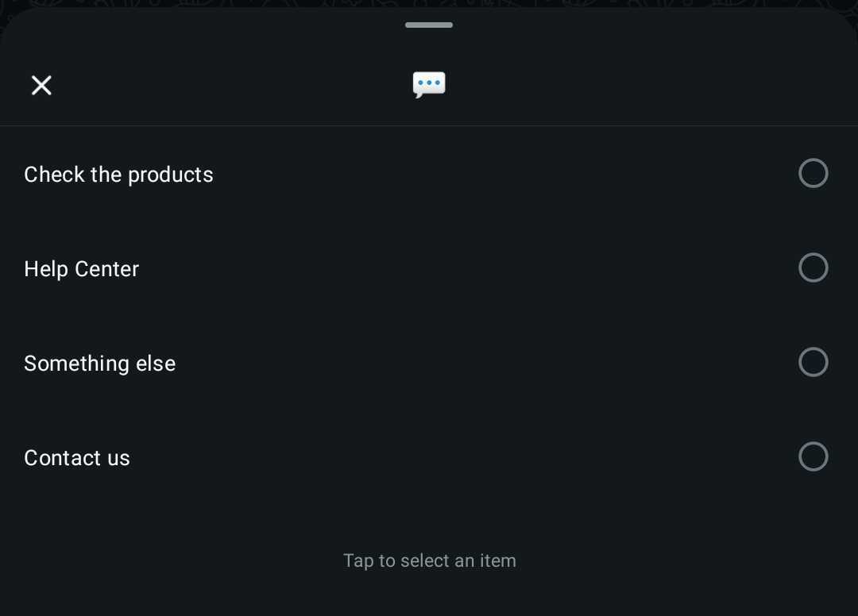
Task: Tap the gray helper text at the bottom
Action: (x=429, y=560)
